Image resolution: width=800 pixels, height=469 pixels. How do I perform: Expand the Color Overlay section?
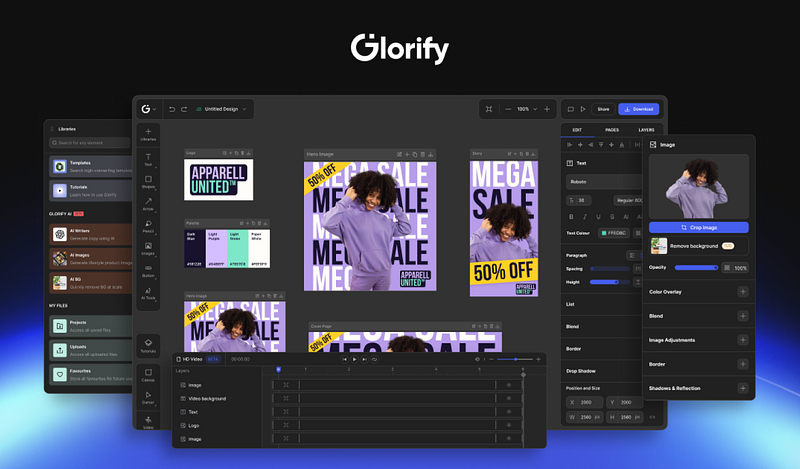tap(742, 292)
